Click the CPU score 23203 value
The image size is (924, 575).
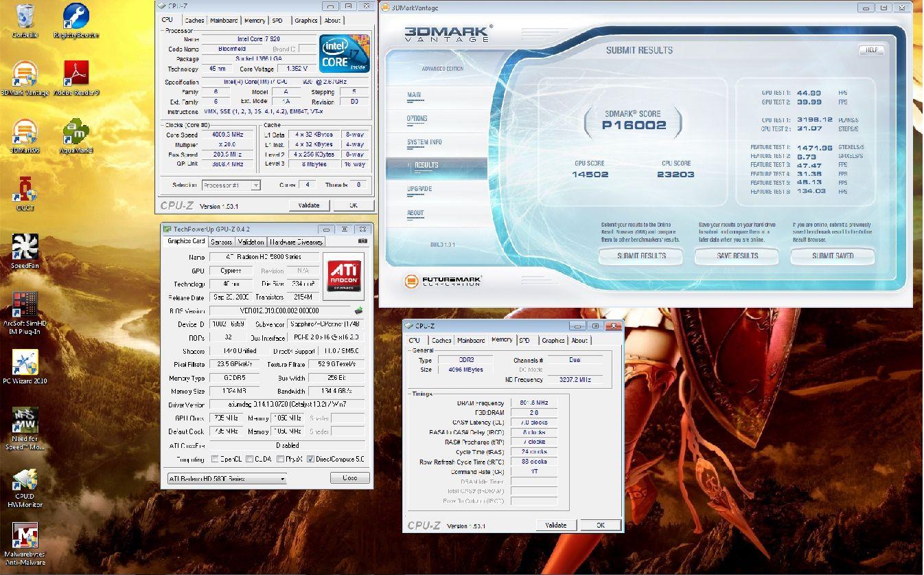click(x=676, y=174)
